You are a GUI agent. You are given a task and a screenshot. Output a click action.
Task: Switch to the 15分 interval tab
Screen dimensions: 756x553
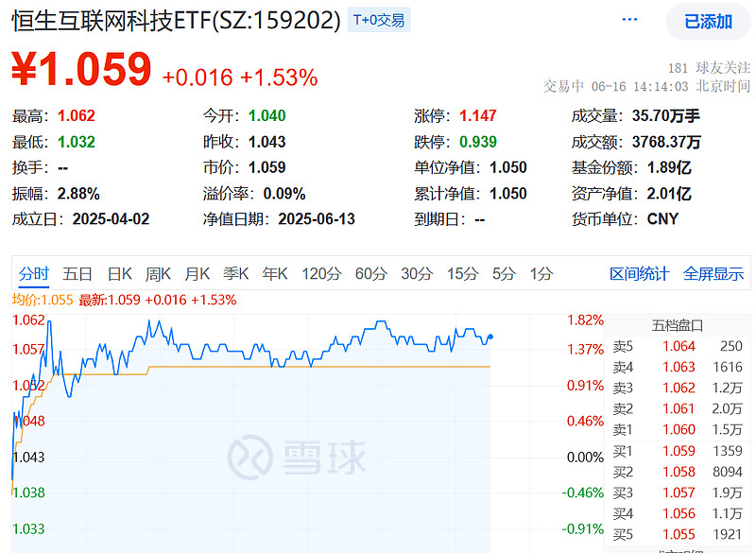click(x=462, y=274)
